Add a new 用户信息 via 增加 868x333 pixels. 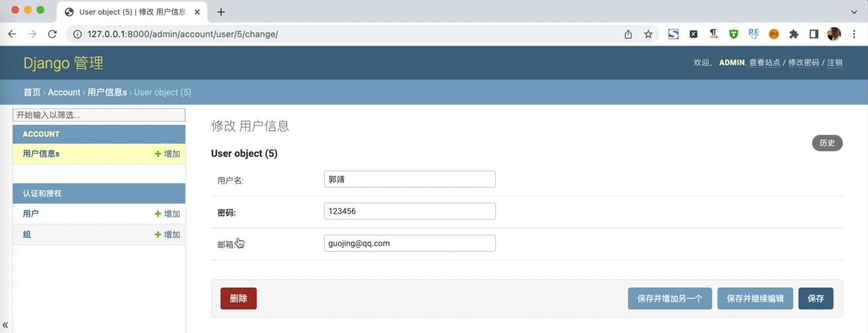(167, 154)
